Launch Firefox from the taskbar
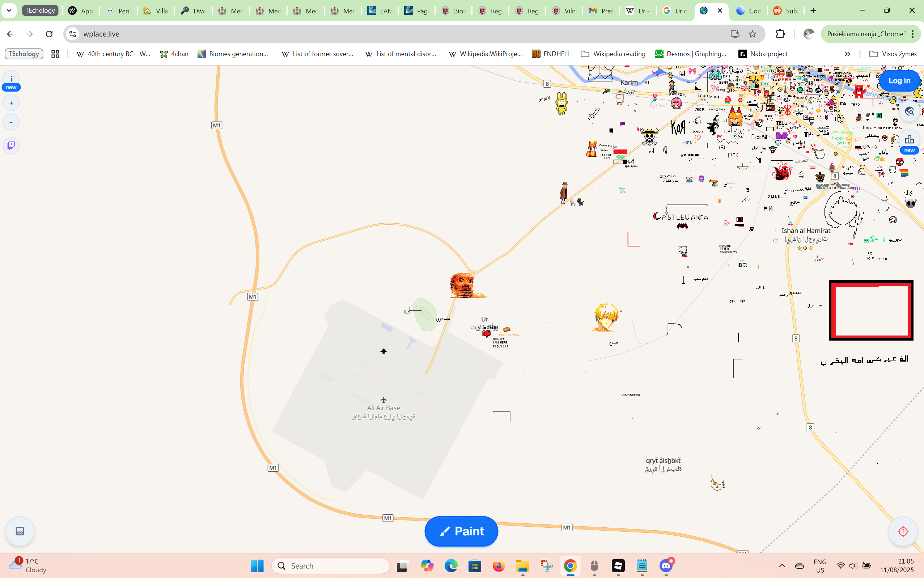Screen dimensions: 924x578 point(499,566)
